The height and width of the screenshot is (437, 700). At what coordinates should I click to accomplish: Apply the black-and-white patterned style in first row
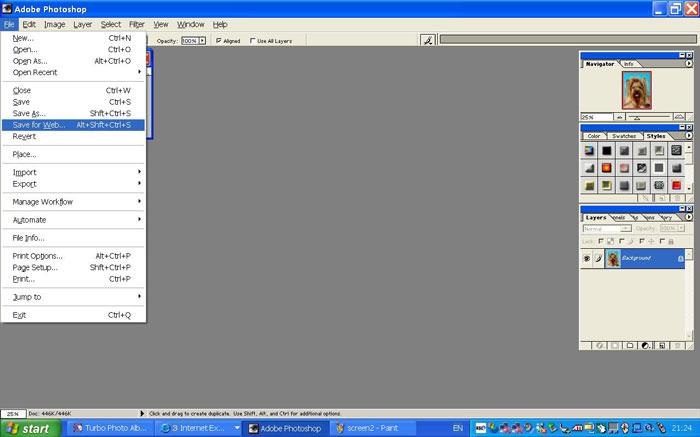676,150
